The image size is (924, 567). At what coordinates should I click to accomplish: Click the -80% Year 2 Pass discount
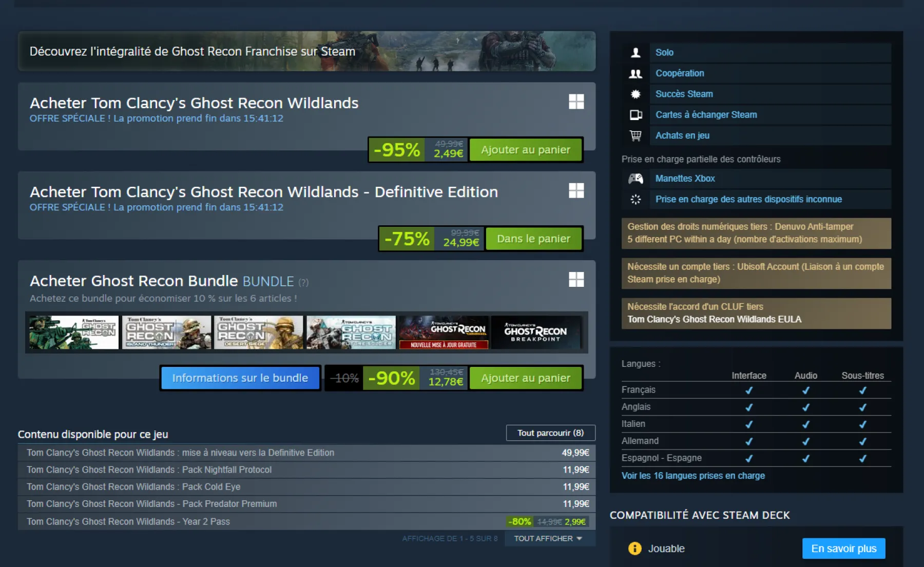(x=519, y=521)
